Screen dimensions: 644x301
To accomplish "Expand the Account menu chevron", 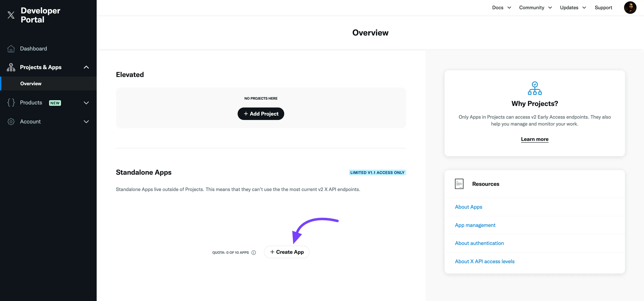I will tap(86, 122).
